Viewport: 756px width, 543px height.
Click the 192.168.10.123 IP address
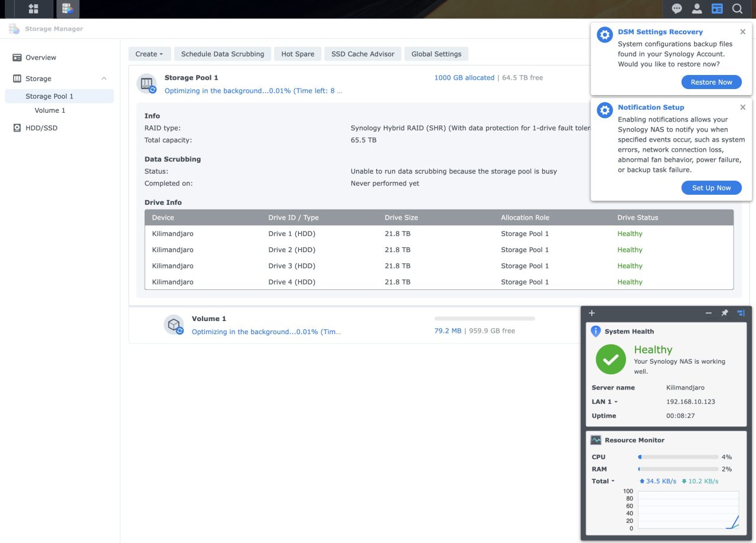pos(690,402)
